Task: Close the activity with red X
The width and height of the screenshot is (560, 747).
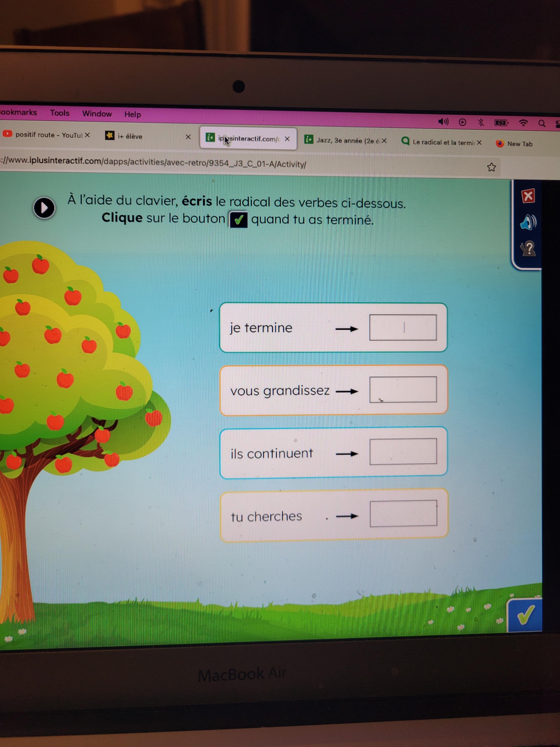Action: [x=528, y=196]
